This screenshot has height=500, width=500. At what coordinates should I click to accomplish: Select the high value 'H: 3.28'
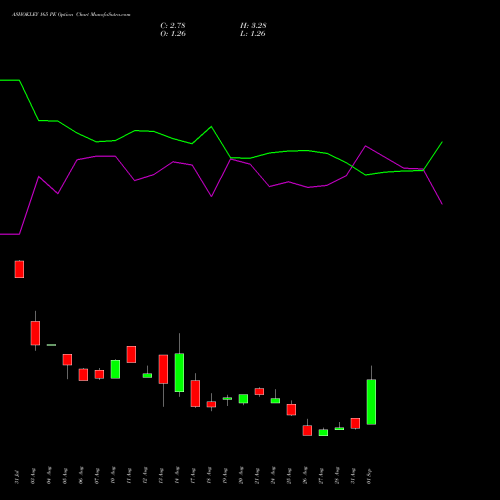[x=253, y=26]
